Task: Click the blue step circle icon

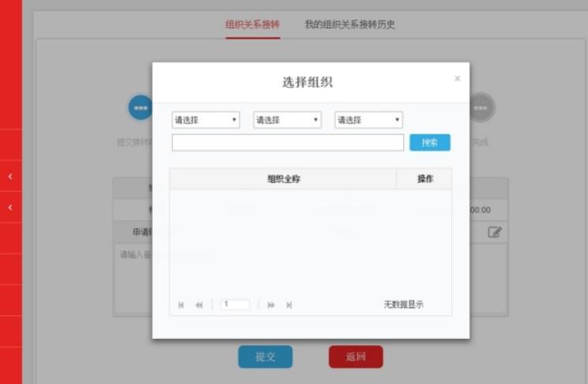Action: [x=141, y=107]
